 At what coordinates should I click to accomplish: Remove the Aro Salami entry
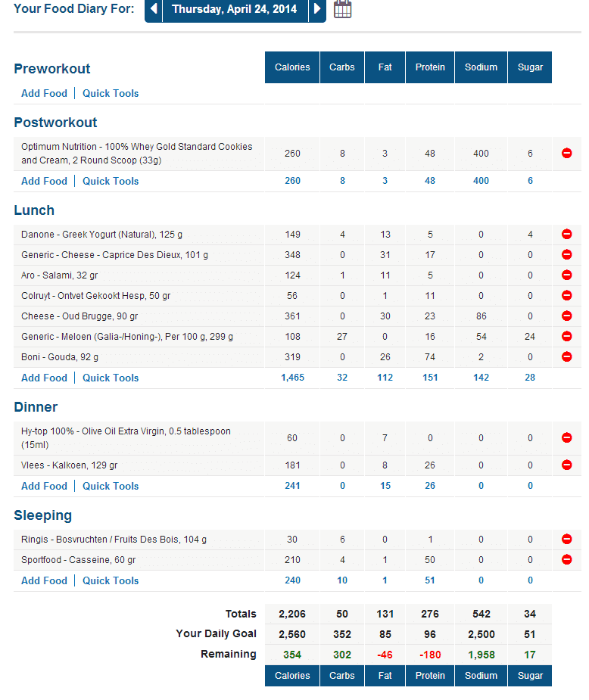(566, 275)
